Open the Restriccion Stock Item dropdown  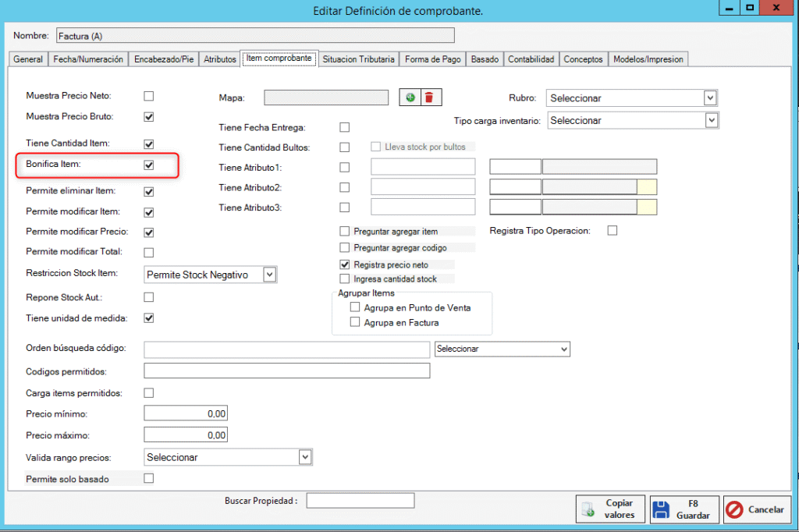pos(269,275)
